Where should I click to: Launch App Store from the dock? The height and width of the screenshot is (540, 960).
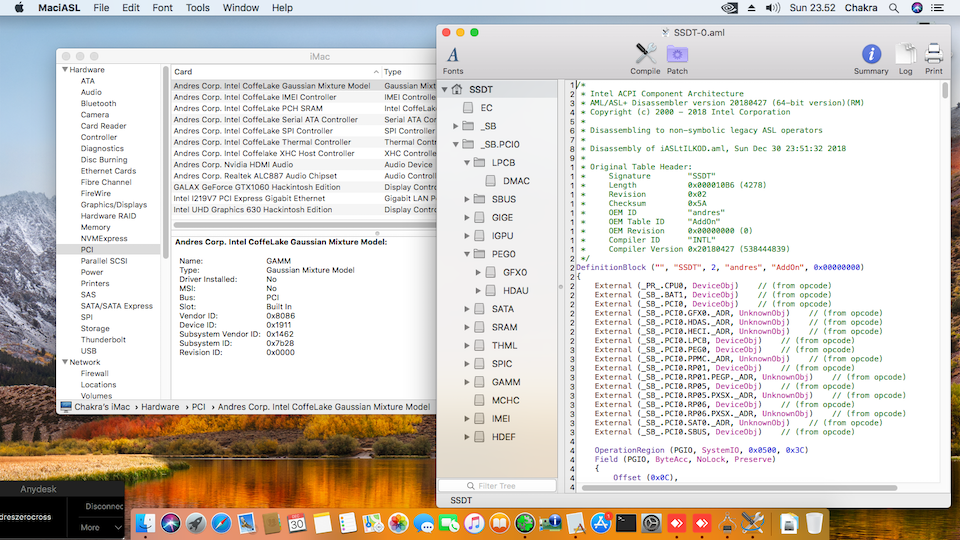tap(601, 522)
